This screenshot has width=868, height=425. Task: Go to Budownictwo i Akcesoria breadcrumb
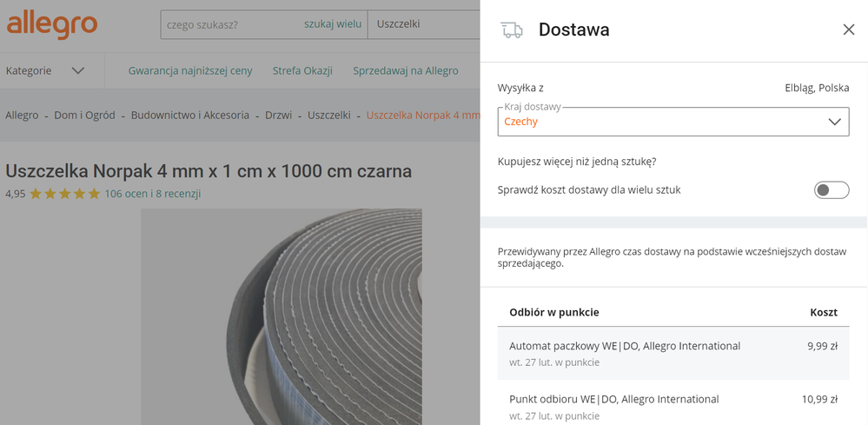pyautogui.click(x=190, y=115)
